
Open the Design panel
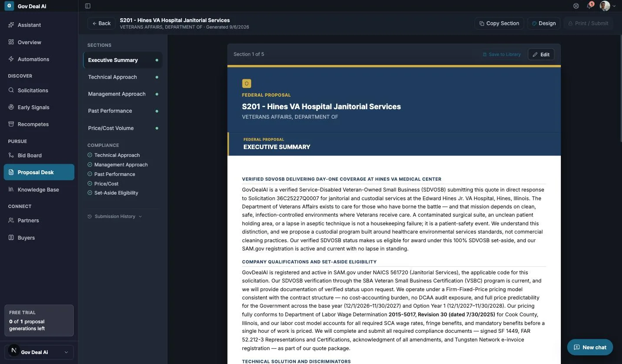[544, 23]
